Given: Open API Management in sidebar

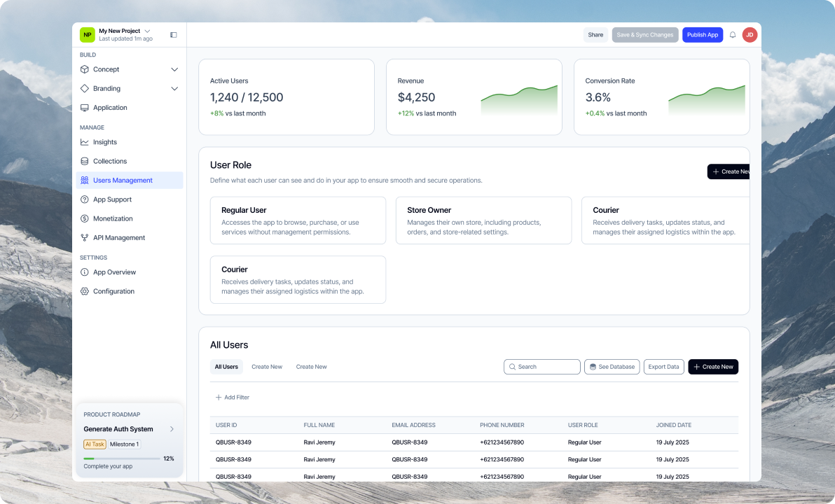Looking at the screenshot, I should coord(119,238).
